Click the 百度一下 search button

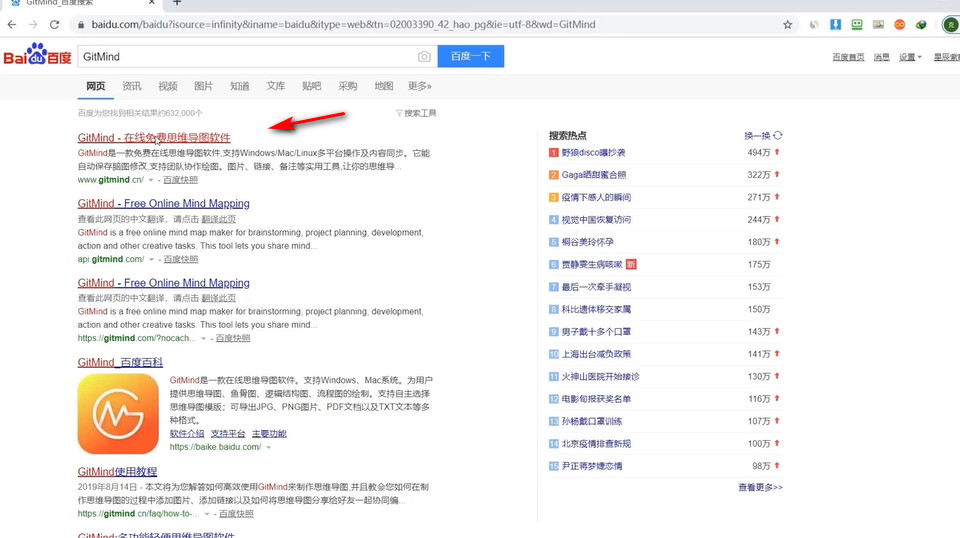click(471, 56)
